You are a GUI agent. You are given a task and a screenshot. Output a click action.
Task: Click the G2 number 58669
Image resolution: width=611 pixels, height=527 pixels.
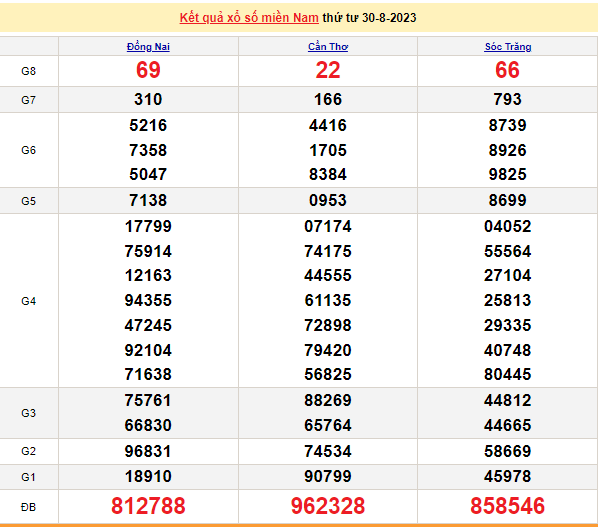507,450
